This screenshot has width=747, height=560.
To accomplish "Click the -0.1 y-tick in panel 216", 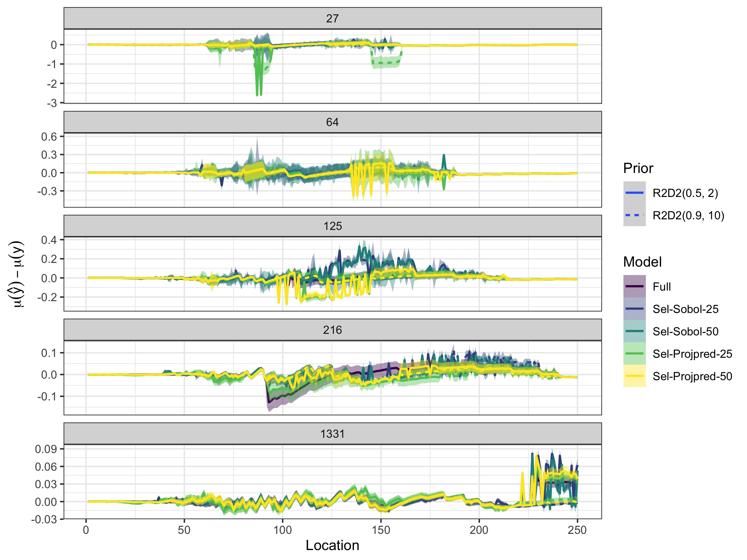I will coord(47,396).
